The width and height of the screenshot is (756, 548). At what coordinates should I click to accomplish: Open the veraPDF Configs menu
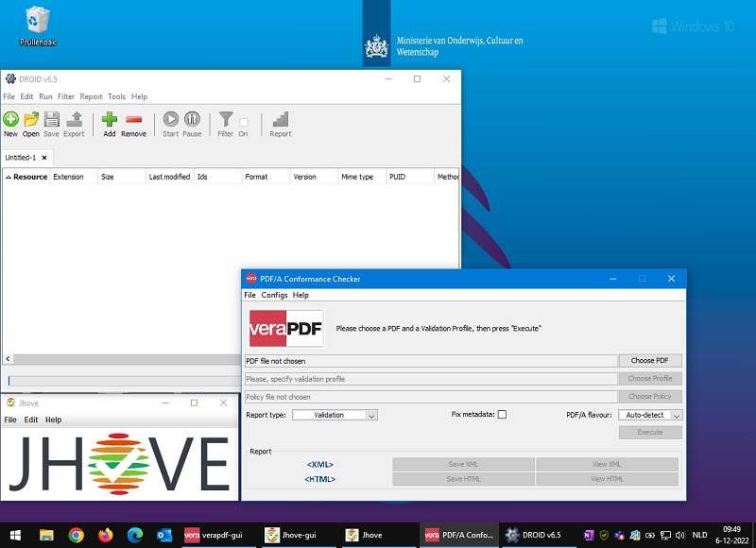[274, 295]
